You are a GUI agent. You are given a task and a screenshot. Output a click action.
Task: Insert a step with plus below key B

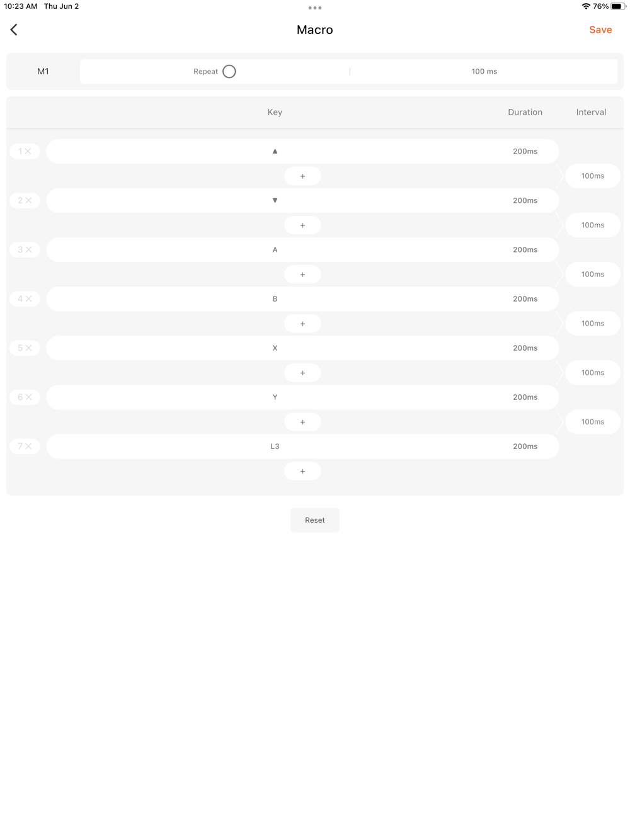302,323
